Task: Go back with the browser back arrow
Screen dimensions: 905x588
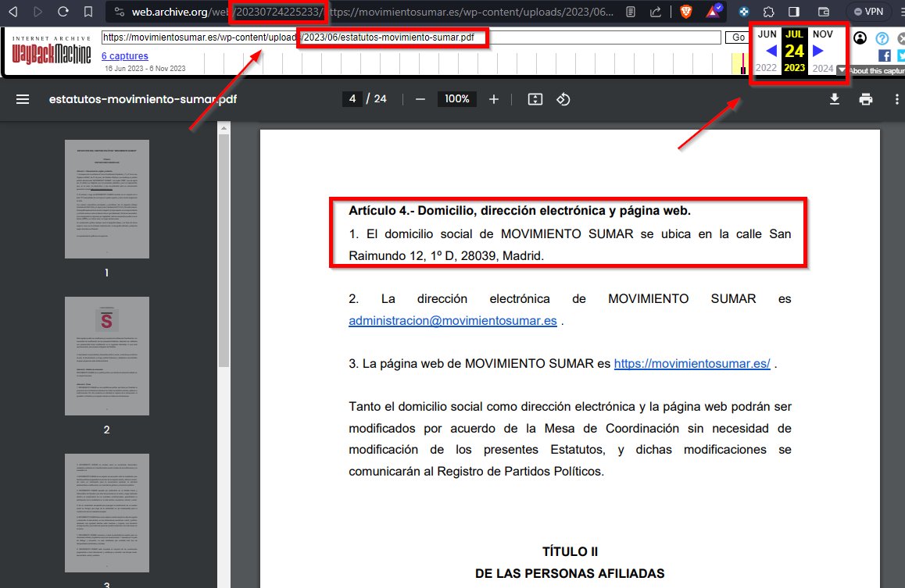Action: click(13, 12)
